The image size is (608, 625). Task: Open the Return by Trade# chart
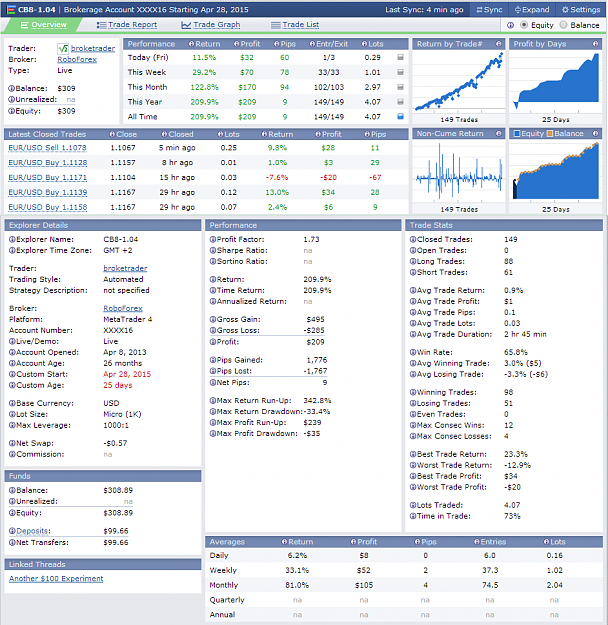[x=458, y=82]
